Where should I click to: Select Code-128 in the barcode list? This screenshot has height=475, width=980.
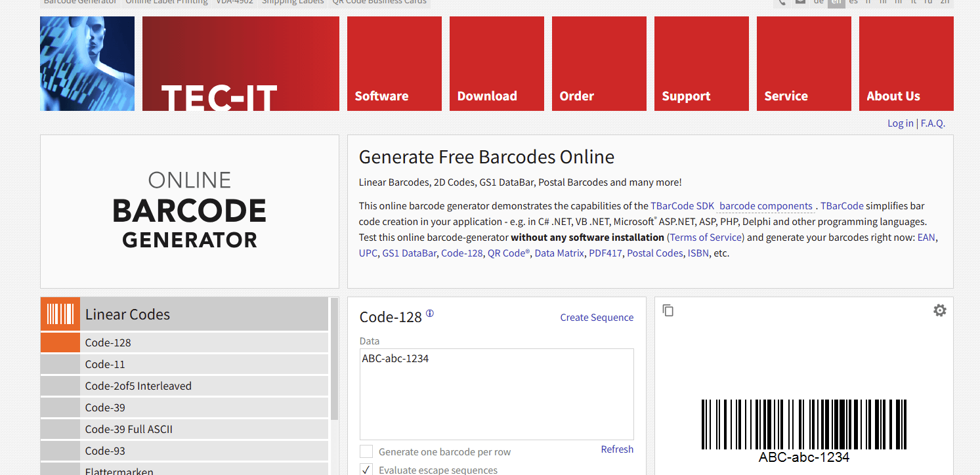(184, 342)
